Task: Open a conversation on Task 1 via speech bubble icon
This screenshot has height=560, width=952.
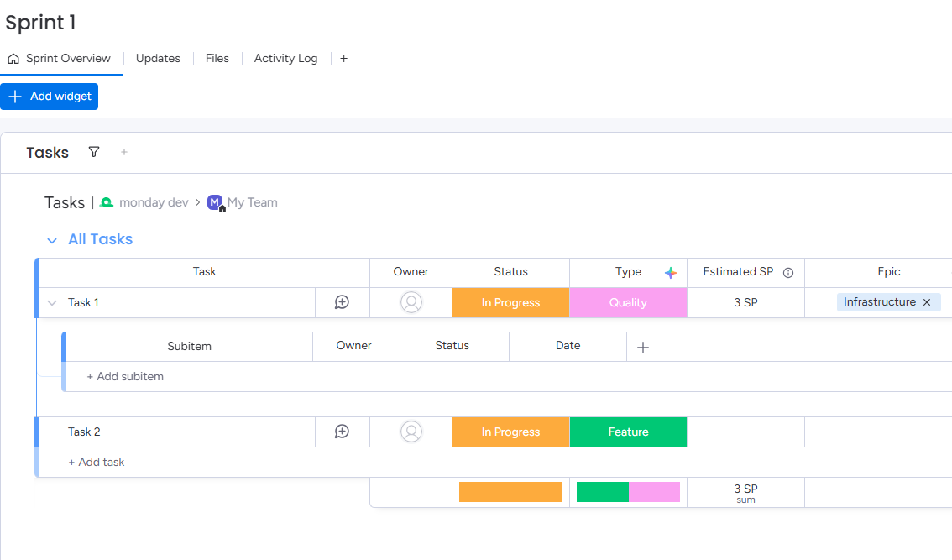Action: coord(342,302)
